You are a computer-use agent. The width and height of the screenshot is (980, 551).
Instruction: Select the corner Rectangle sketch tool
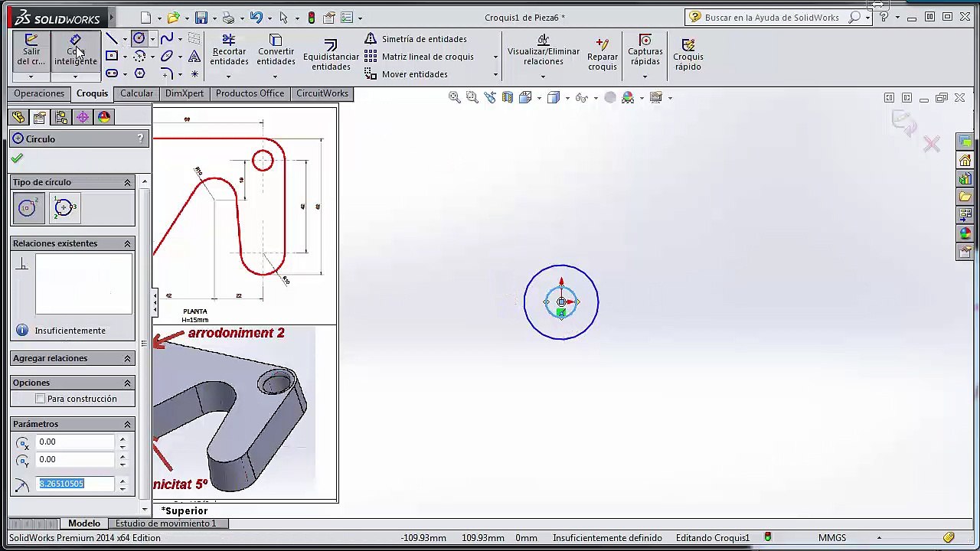[112, 56]
